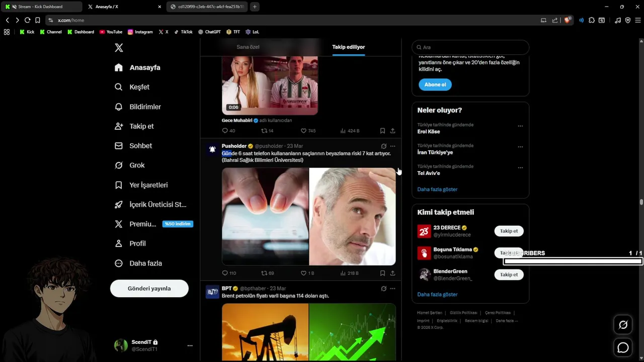
Task: Bookmark the Gece Muhabiri post
Action: [x=382, y=131]
